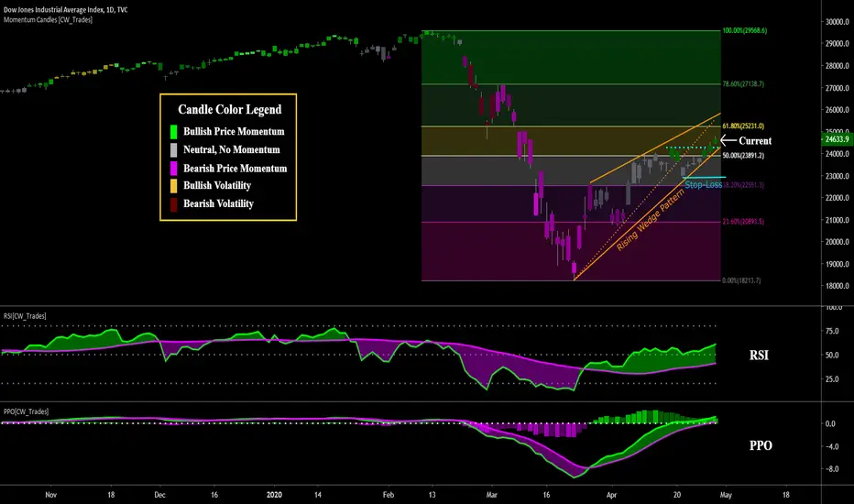The height and width of the screenshot is (504, 854).
Task: Click the Neutral, No Momentum legend text
Action: (x=232, y=149)
